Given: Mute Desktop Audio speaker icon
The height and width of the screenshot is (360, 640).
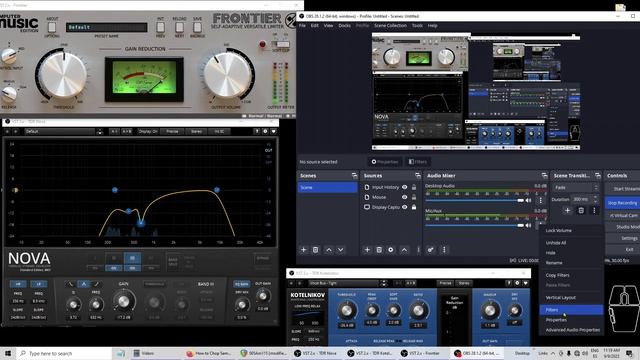Looking at the screenshot, I should pyautogui.click(x=529, y=200).
